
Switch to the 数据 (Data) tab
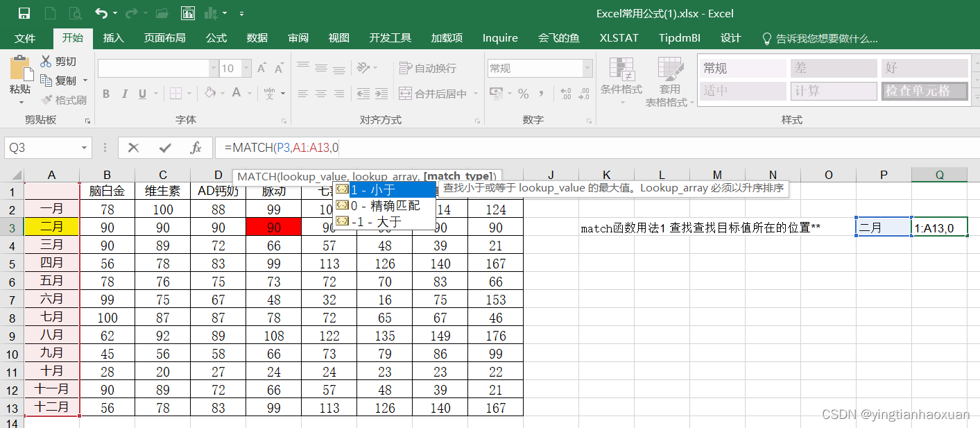[x=257, y=38]
